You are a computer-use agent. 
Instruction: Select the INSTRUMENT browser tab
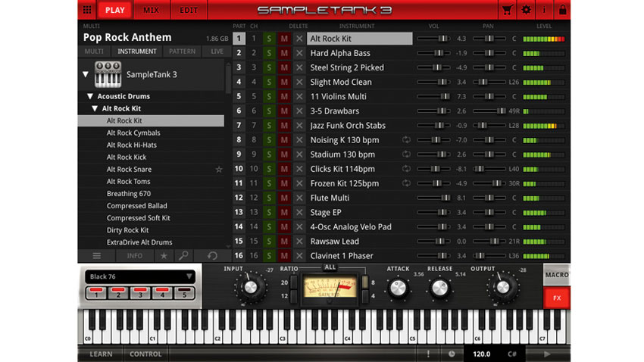137,51
